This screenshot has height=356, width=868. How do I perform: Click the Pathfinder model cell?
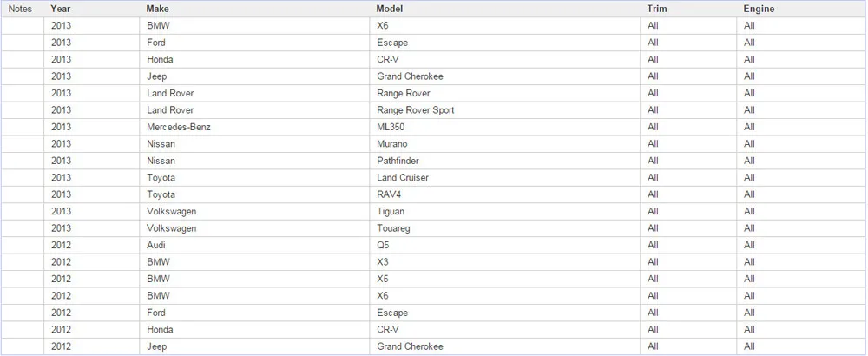(x=505, y=161)
